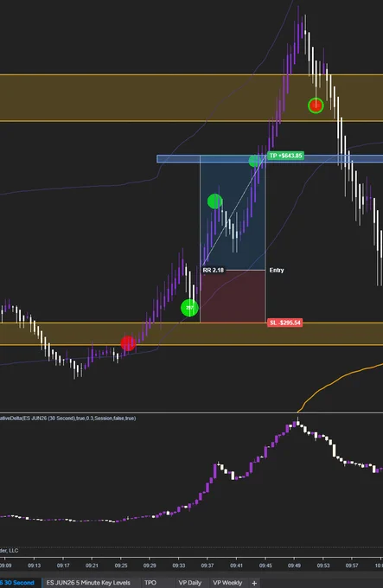Click the 09:25 time axis label
This screenshot has width=383, height=588.
[x=121, y=566]
